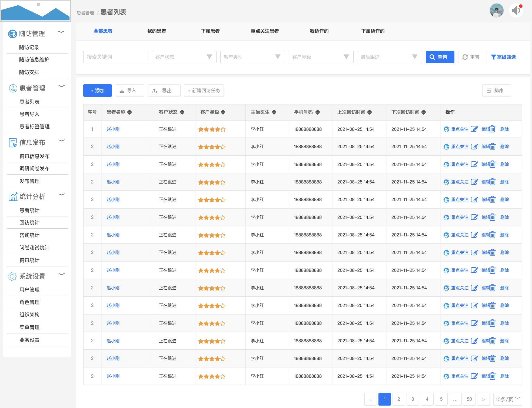Open 问卷测试统计 in the sidebar
The image size is (532, 408).
point(35,248)
